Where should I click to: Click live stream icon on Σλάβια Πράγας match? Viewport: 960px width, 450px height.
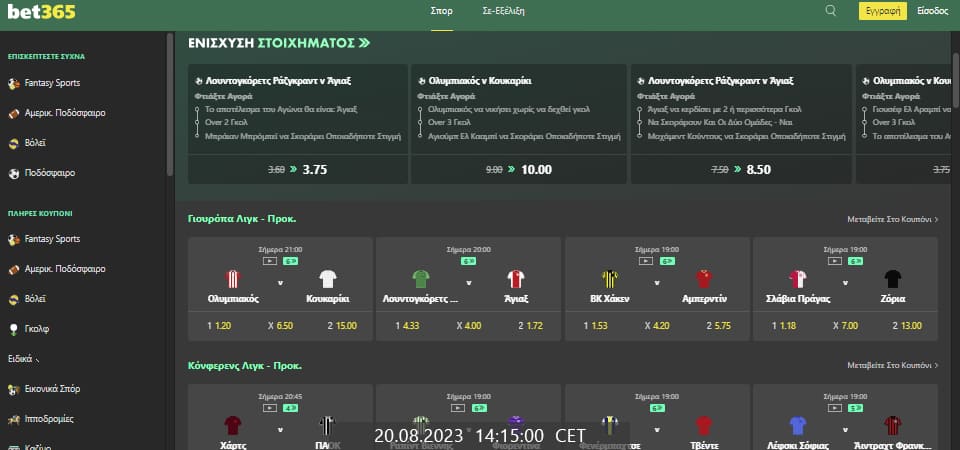(835, 261)
